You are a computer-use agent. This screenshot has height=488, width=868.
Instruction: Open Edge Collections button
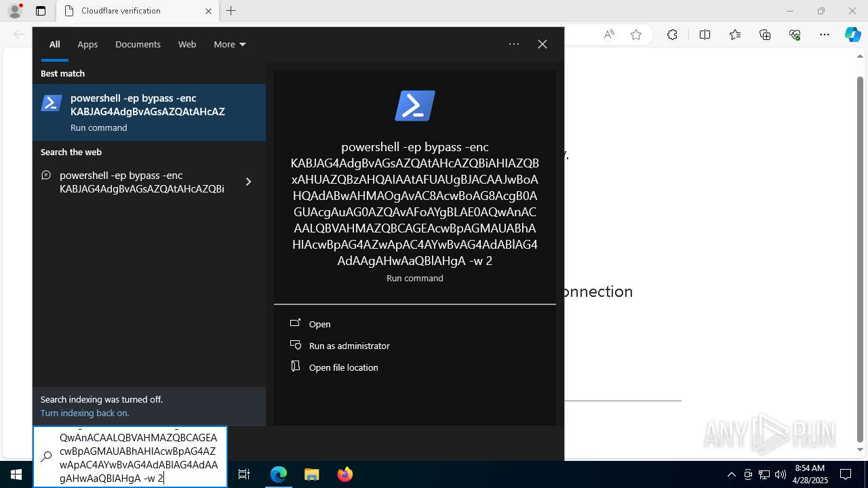[x=765, y=35]
